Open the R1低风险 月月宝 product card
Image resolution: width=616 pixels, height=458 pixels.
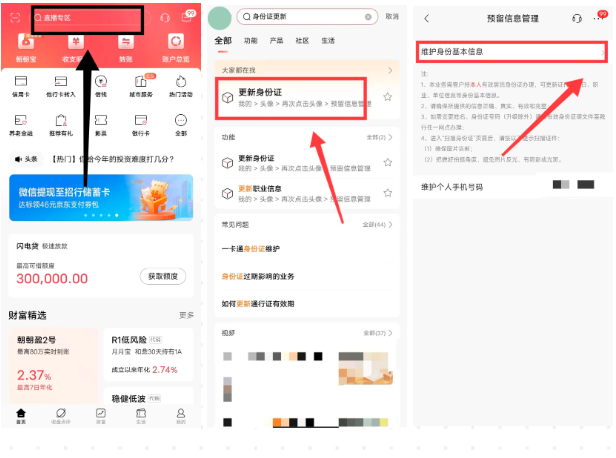pos(148,355)
